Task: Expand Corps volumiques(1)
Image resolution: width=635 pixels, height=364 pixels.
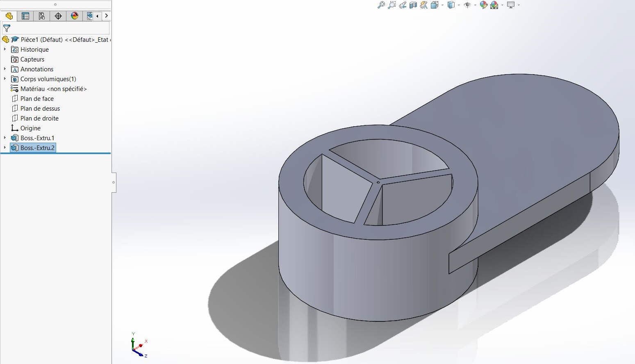Action: (x=5, y=79)
